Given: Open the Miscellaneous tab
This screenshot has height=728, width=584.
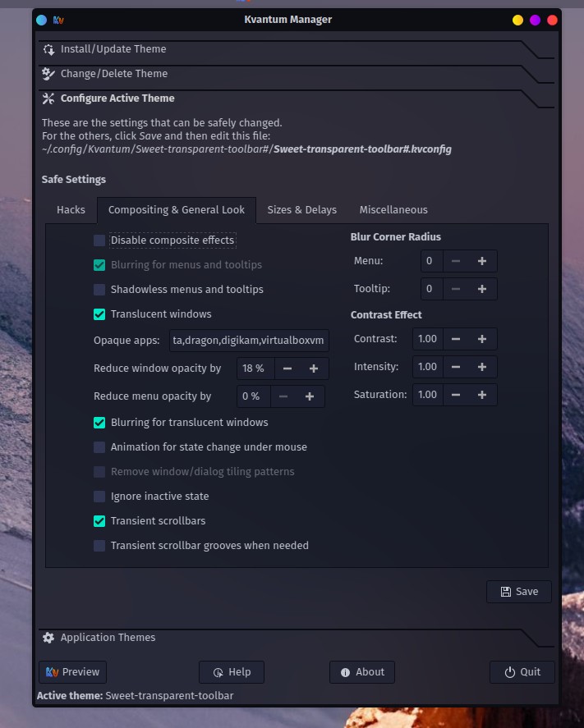Looking at the screenshot, I should pyautogui.click(x=393, y=210).
